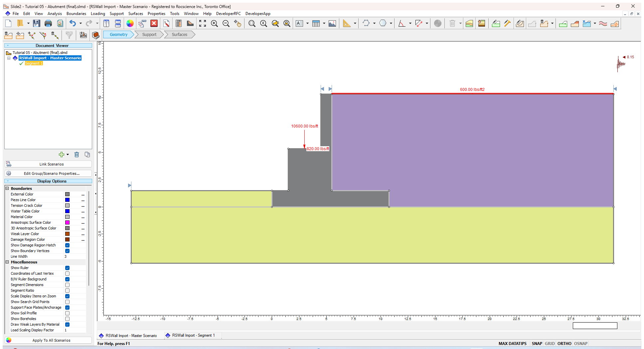Click the red X toolbar icon

[154, 23]
